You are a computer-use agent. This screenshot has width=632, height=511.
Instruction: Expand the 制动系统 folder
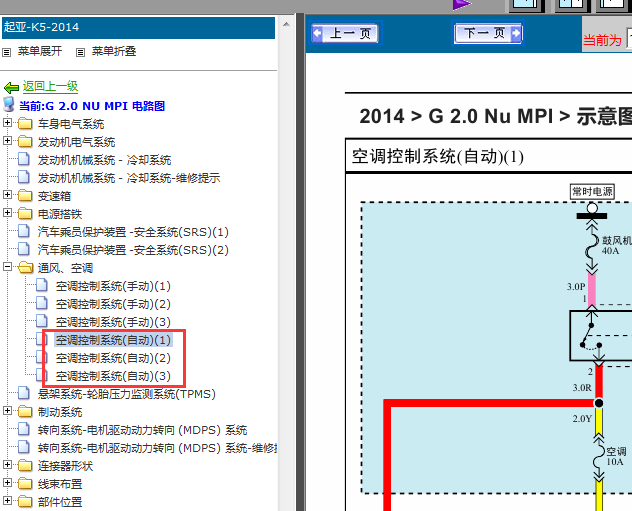7,411
